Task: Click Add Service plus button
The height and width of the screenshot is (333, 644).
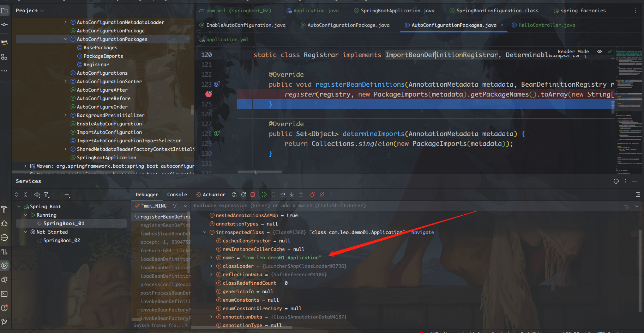Action: (x=67, y=195)
